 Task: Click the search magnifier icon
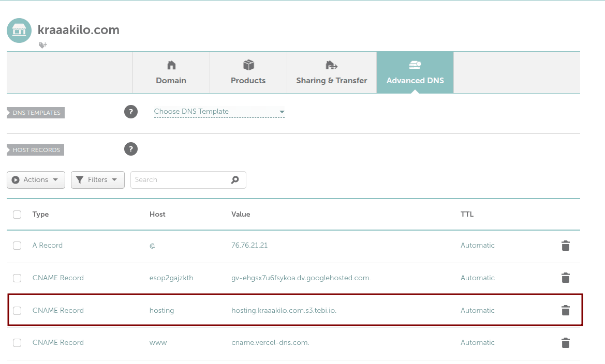coord(235,180)
